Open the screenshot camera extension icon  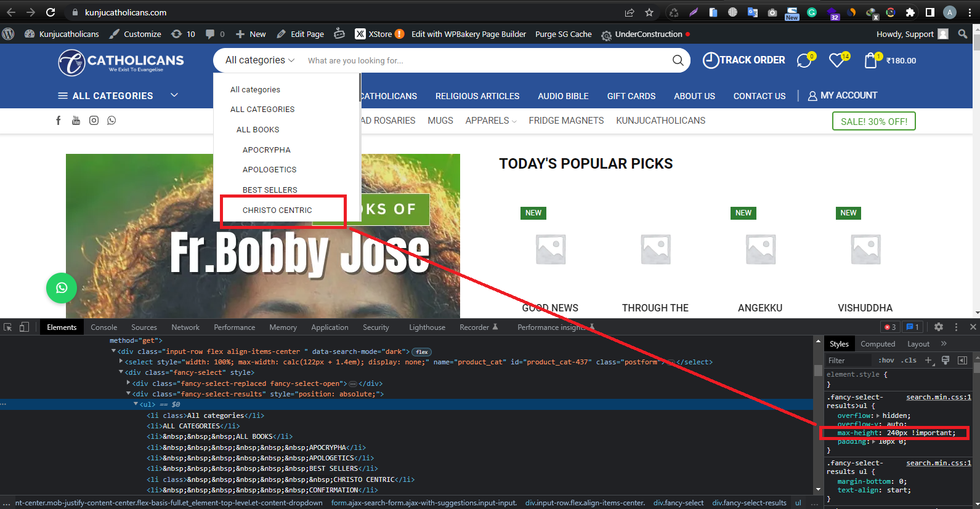coord(772,12)
